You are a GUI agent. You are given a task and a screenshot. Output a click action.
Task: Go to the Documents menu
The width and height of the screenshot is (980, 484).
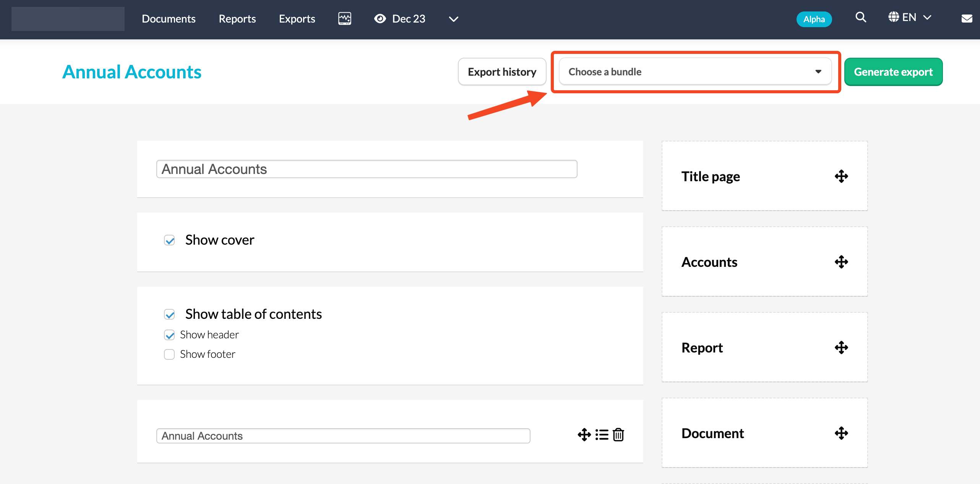pyautogui.click(x=169, y=19)
